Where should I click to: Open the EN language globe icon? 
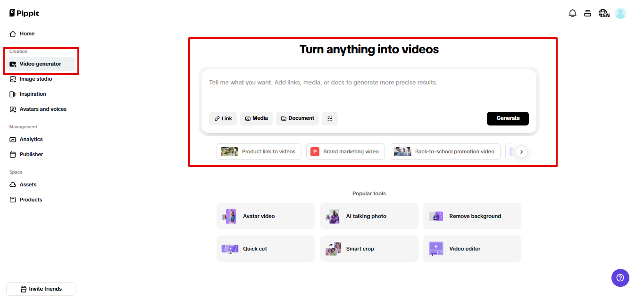(x=604, y=13)
